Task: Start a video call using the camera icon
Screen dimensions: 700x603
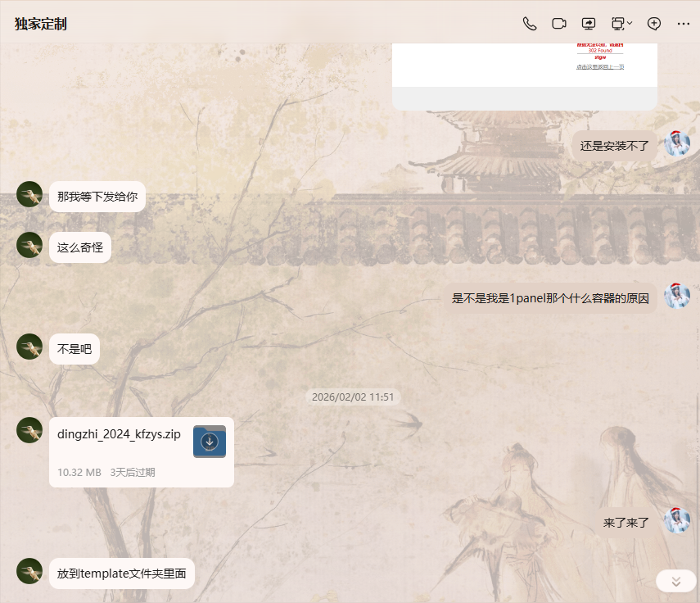Action: point(558,23)
